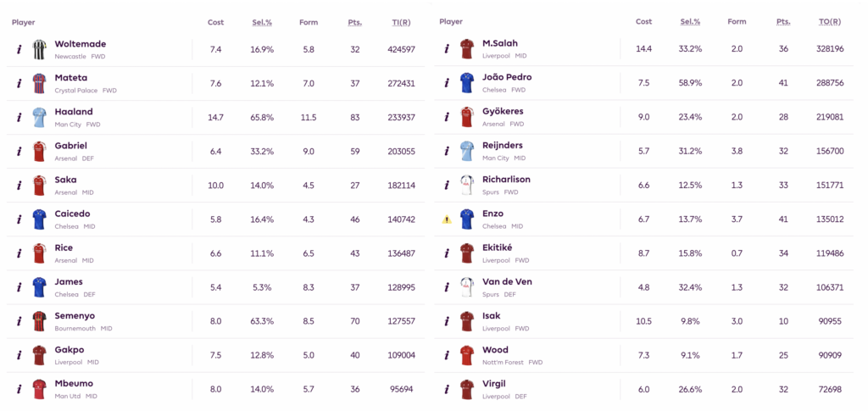Click Mateta's Crystal Palace shirt icon
The height and width of the screenshot is (411, 868).
(x=39, y=83)
